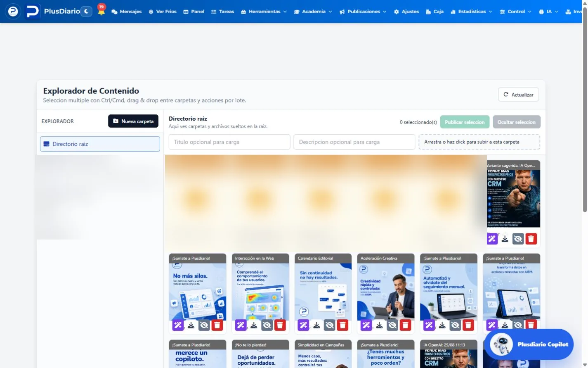Focus the "Titulo opcional para carga" field
Screen dimensions: 588x368
coord(229,142)
